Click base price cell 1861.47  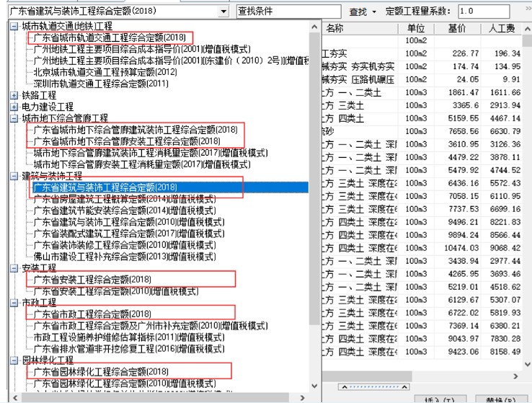click(457, 92)
